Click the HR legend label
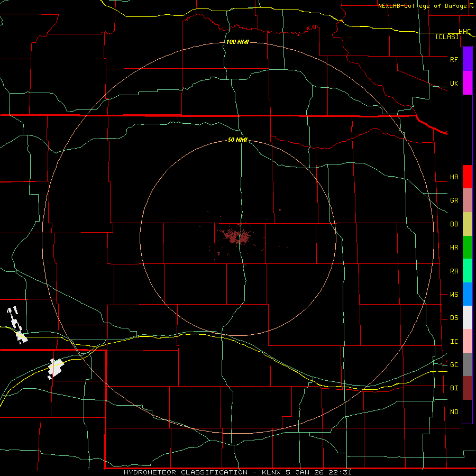This screenshot has width=476, height=476. coord(454,248)
